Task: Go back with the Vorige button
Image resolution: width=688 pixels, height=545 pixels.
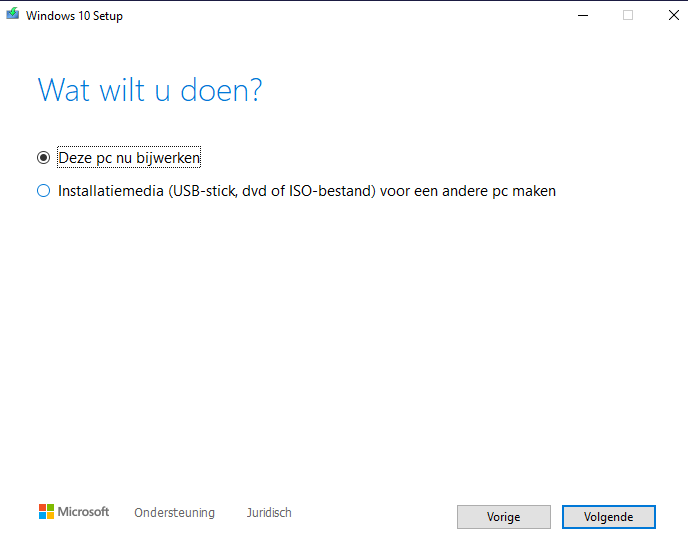Action: click(x=504, y=517)
